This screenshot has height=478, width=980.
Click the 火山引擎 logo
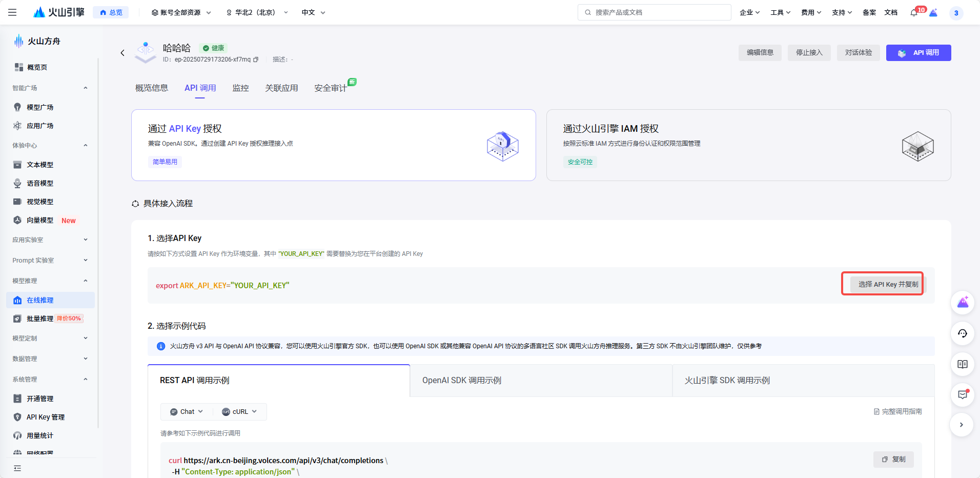[x=58, y=12]
